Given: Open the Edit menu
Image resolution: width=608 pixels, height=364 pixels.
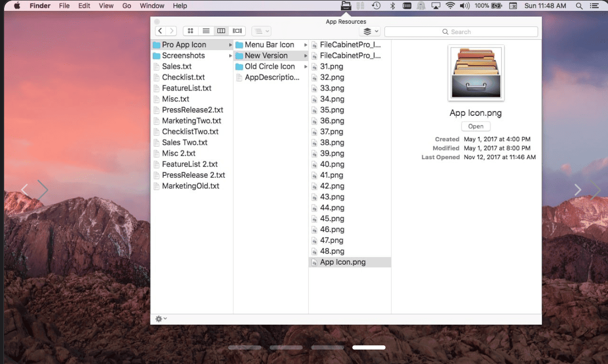Looking at the screenshot, I should (x=84, y=6).
